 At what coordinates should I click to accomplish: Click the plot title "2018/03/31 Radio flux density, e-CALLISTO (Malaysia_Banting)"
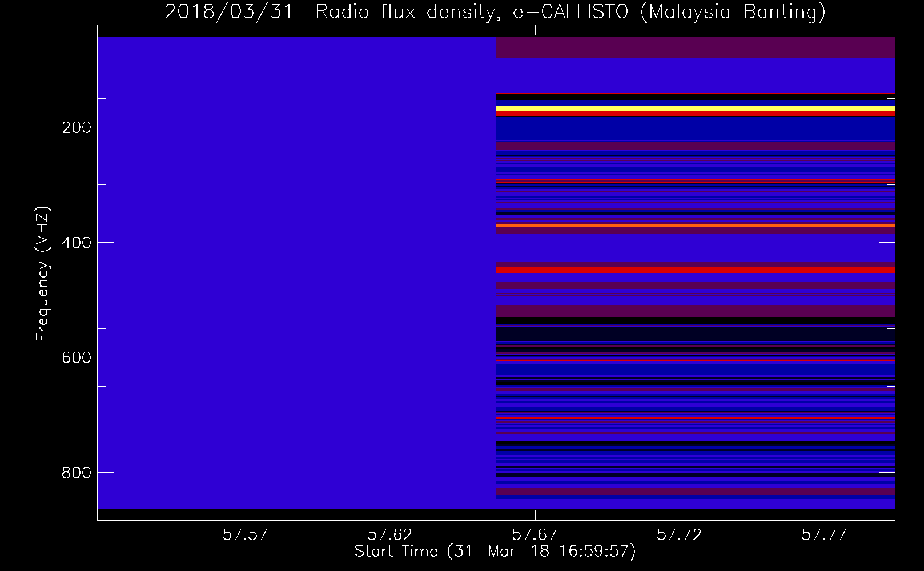coord(496,11)
